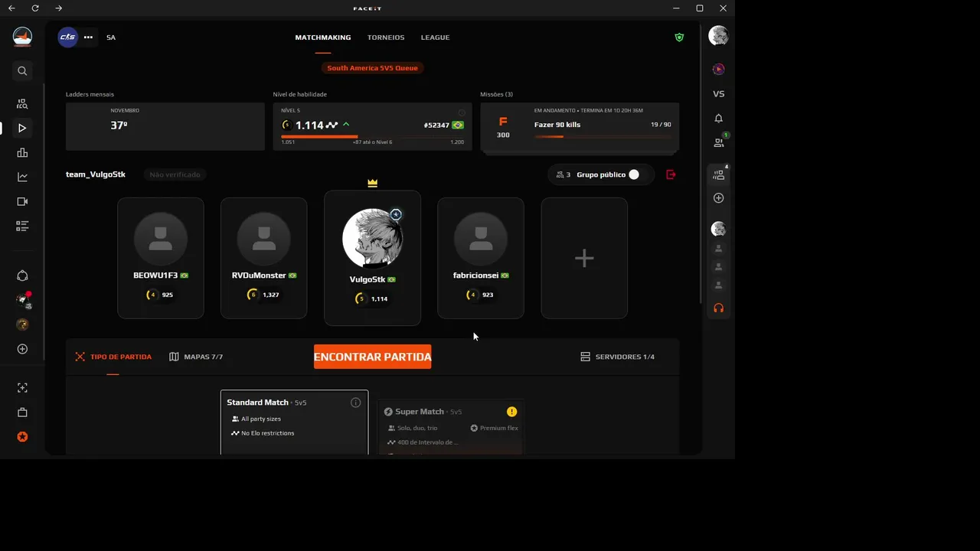Open the profile avatar at top right
This screenshot has height=551, width=980.
point(718,35)
